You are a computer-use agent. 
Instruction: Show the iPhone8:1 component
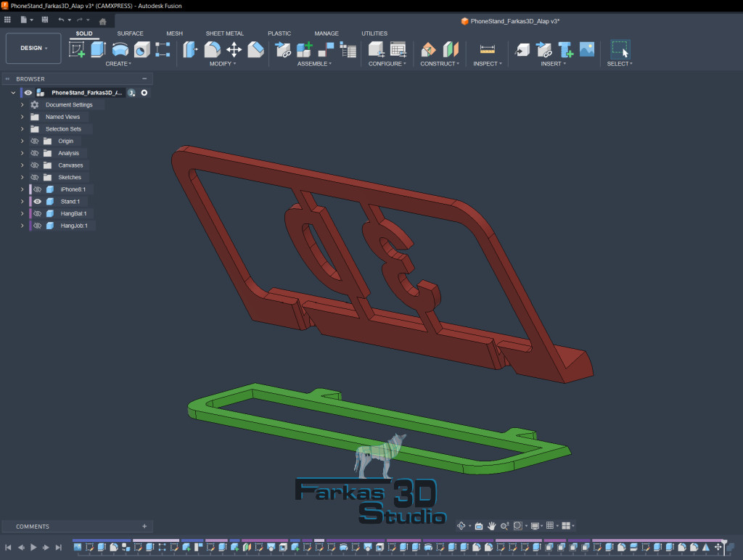coord(37,189)
